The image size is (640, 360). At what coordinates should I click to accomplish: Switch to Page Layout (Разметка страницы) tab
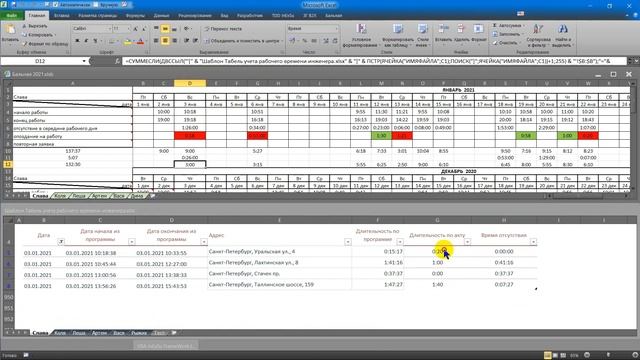click(98, 16)
